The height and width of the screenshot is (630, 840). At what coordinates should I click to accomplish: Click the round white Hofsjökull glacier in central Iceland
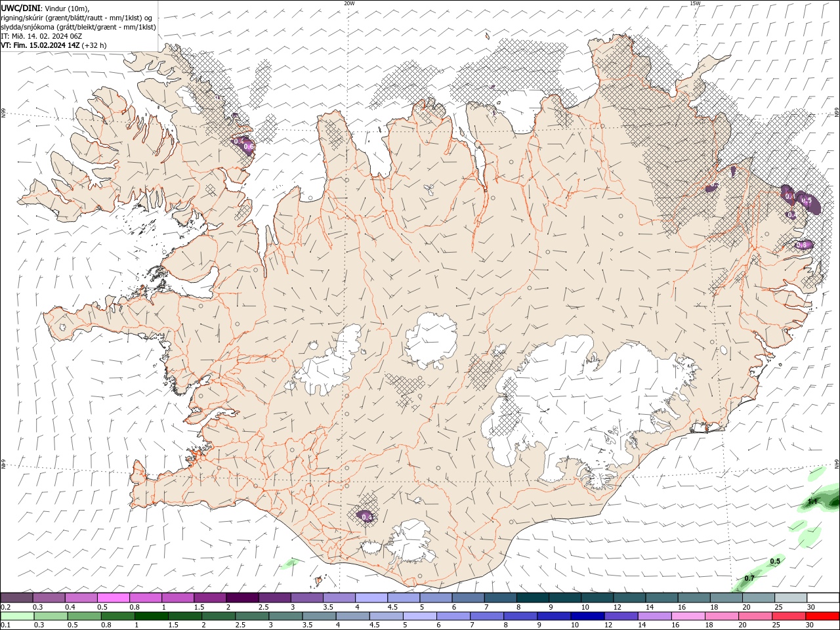click(431, 340)
